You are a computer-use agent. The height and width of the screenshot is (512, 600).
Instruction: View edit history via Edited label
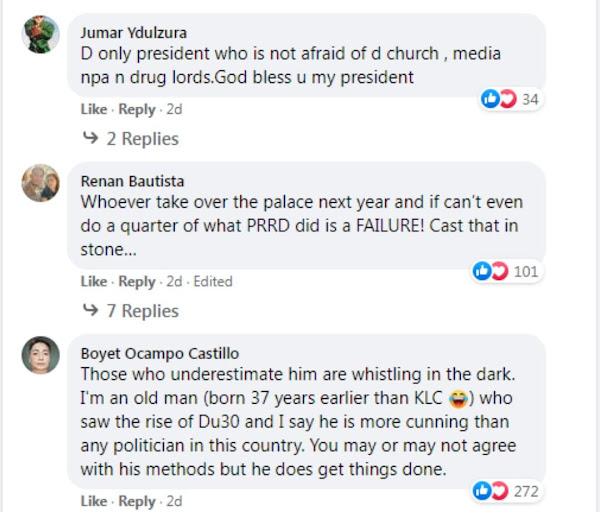coord(213,282)
